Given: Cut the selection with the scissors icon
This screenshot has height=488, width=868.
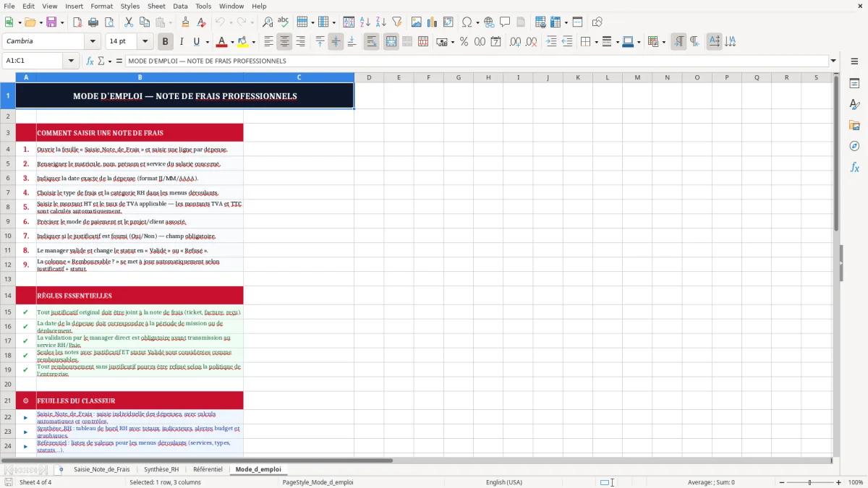Looking at the screenshot, I should (128, 22).
